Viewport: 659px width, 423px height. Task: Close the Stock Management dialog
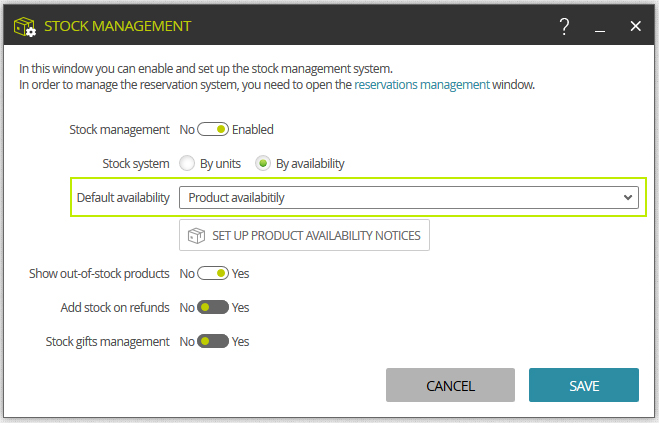[635, 26]
